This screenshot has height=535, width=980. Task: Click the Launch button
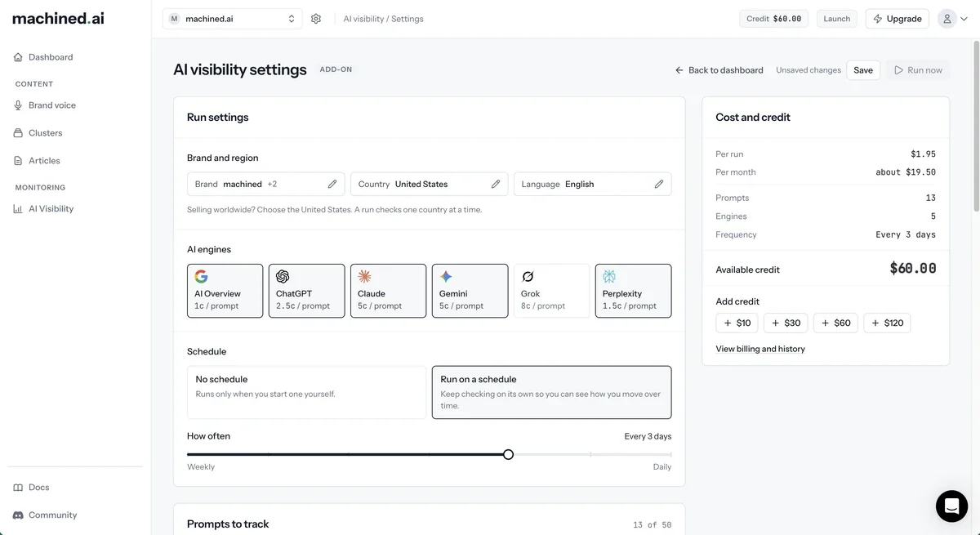[836, 19]
